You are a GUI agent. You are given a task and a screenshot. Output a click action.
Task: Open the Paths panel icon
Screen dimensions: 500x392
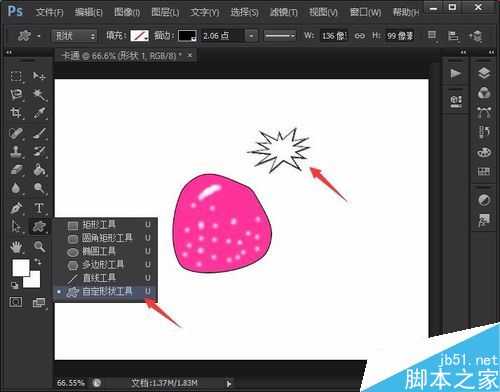484,113
